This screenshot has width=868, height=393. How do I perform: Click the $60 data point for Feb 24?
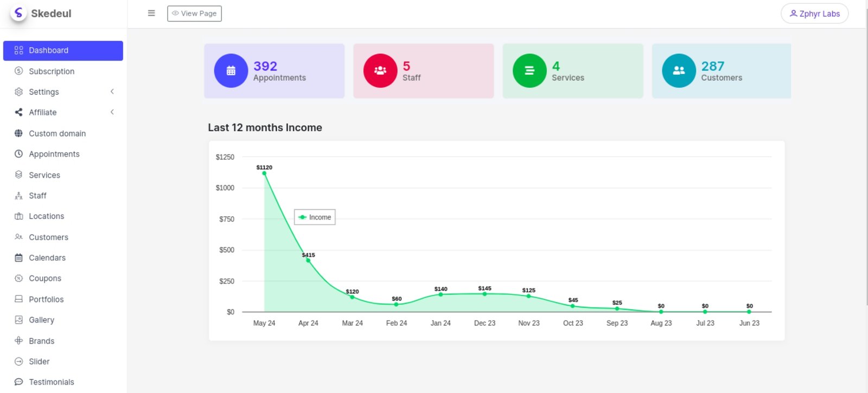tap(396, 305)
